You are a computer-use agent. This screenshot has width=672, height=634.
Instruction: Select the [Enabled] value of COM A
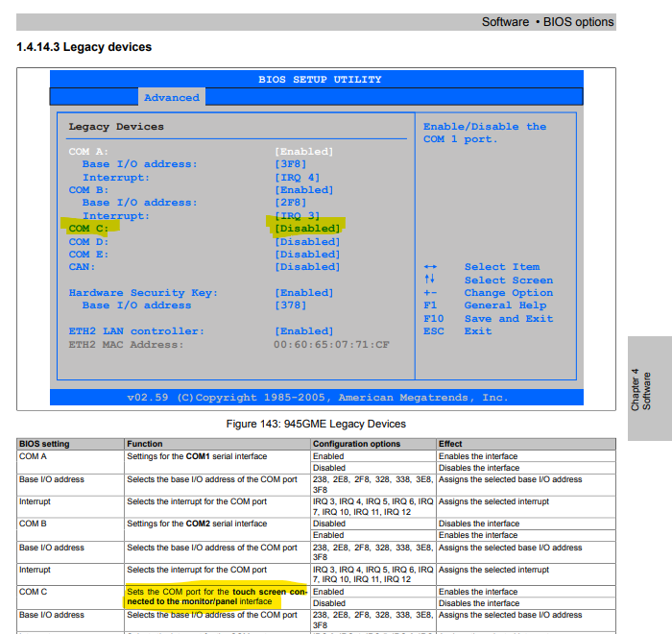point(304,152)
